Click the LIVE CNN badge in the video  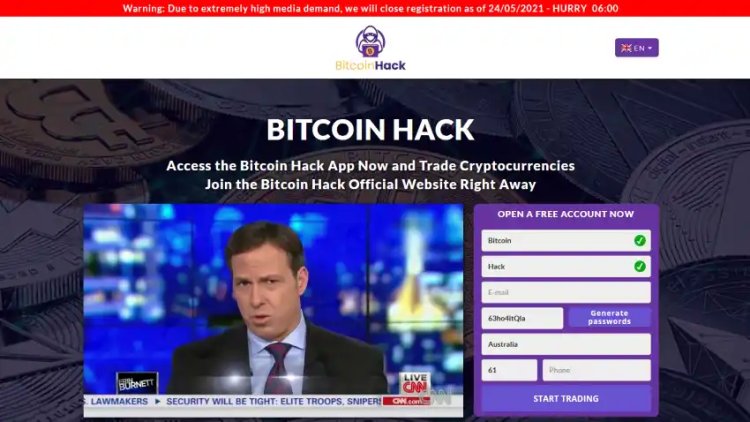tap(415, 383)
